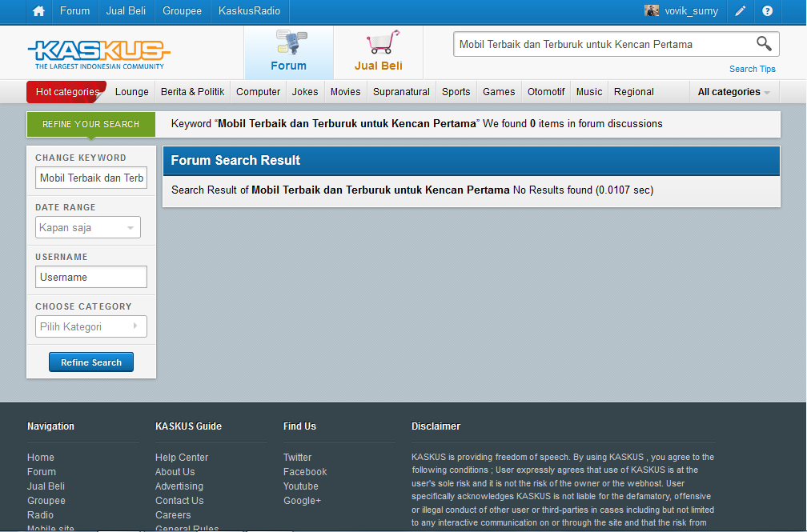Open the Forum section with microphone icon
The width and height of the screenshot is (807, 532).
pyautogui.click(x=289, y=52)
